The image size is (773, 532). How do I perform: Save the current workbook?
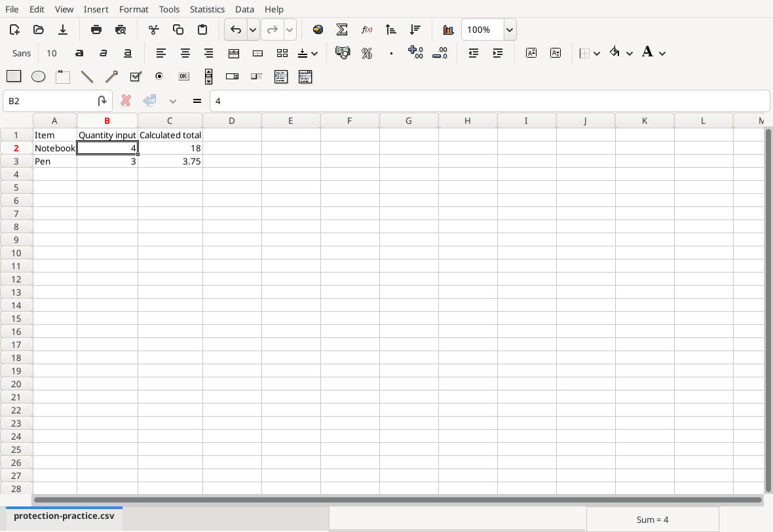click(63, 29)
